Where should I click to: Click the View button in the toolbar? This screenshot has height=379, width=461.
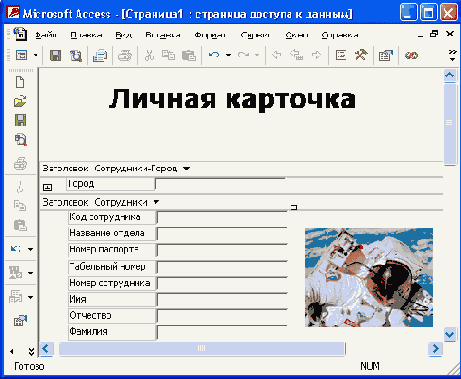pyautogui.click(x=22, y=55)
